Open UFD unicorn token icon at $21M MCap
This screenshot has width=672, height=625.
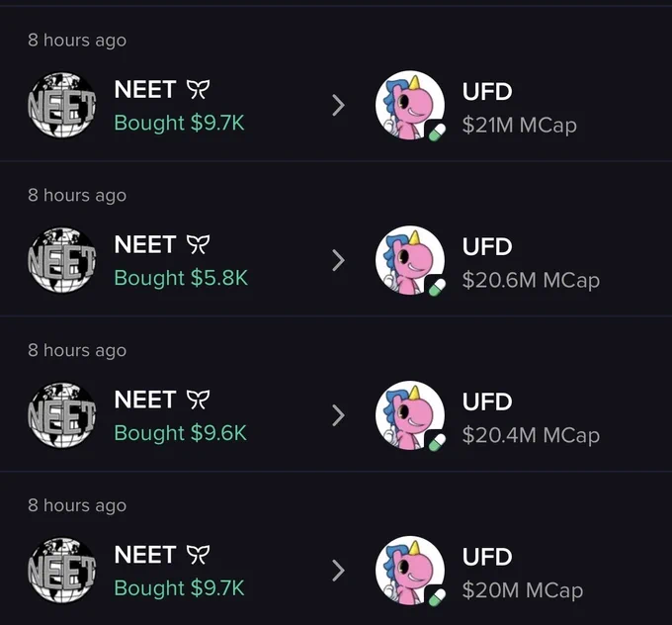[x=410, y=105]
